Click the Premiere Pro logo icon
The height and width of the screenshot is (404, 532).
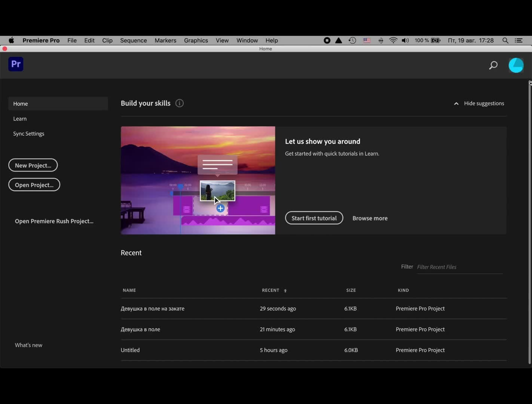(16, 64)
